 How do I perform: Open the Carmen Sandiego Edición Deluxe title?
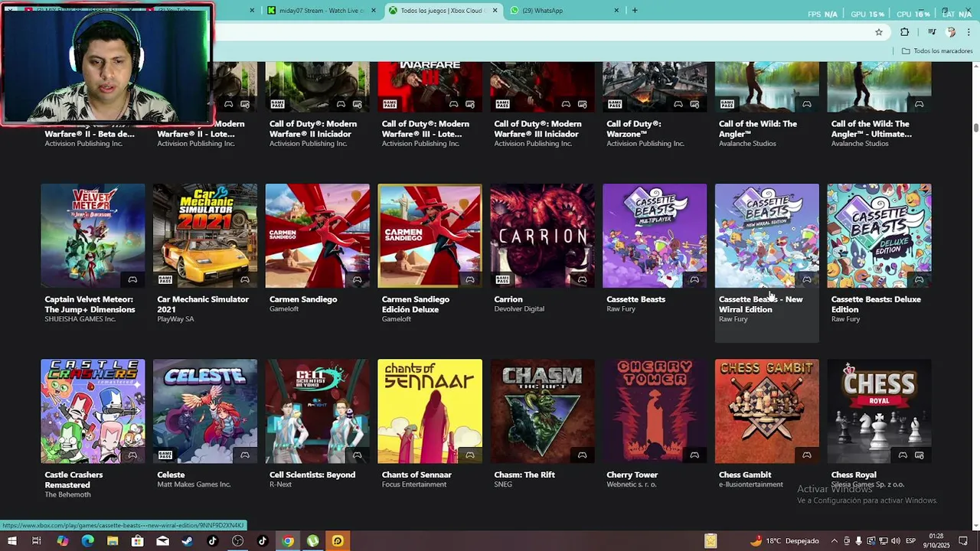click(x=416, y=305)
